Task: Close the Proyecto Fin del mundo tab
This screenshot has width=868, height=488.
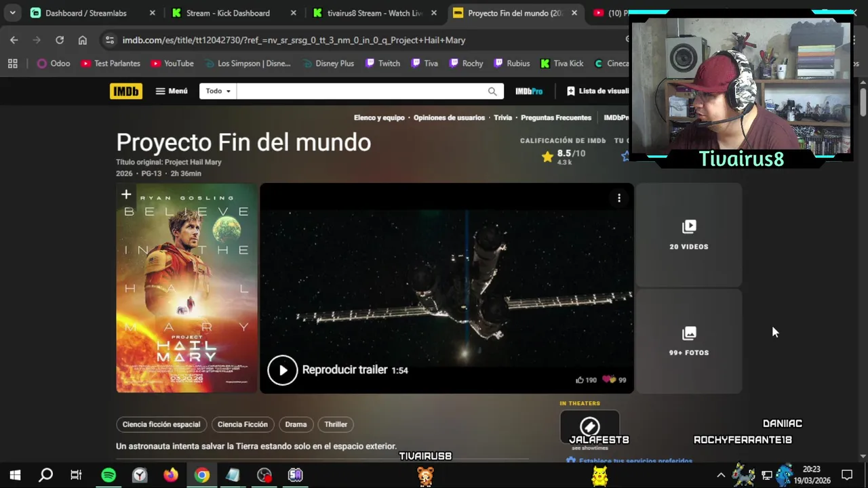Action: pos(574,13)
